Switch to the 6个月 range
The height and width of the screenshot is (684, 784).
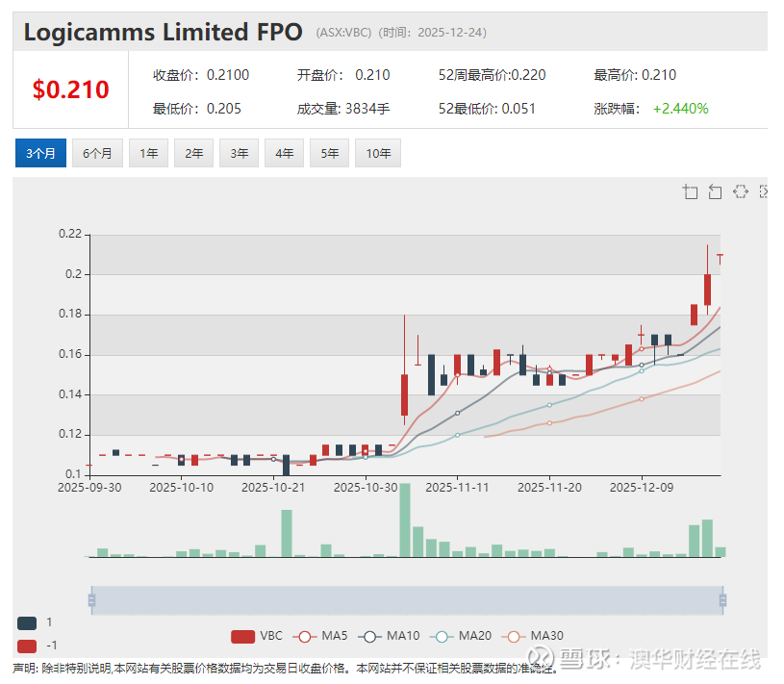pos(97,153)
